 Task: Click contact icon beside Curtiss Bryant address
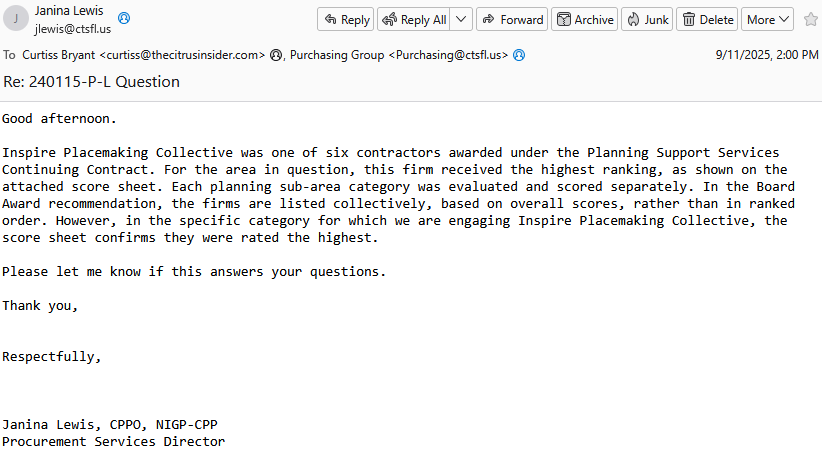[276, 55]
